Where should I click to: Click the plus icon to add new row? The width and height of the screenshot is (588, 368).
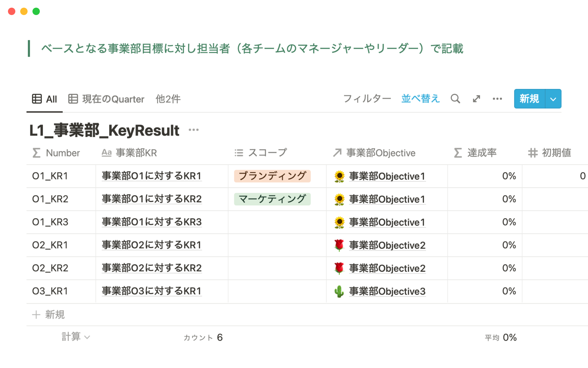point(36,315)
